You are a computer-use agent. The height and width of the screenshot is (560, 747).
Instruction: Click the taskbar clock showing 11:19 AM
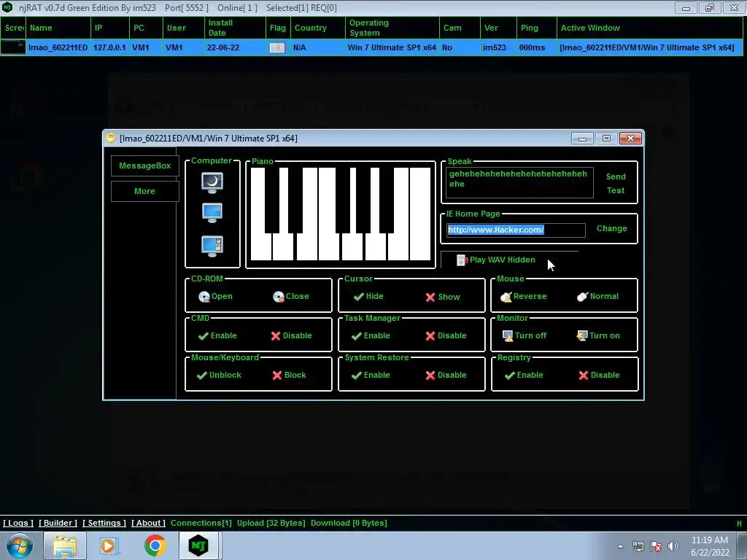(710, 546)
